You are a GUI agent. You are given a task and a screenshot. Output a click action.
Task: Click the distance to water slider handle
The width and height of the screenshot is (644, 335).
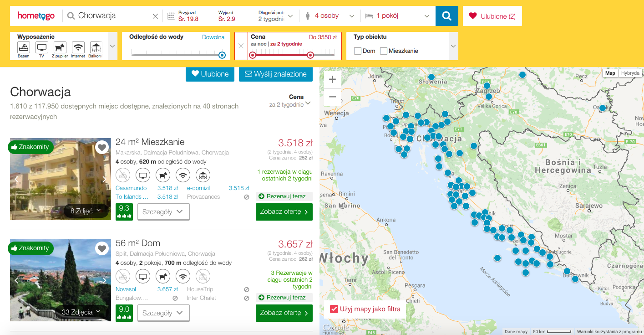pyautogui.click(x=222, y=55)
